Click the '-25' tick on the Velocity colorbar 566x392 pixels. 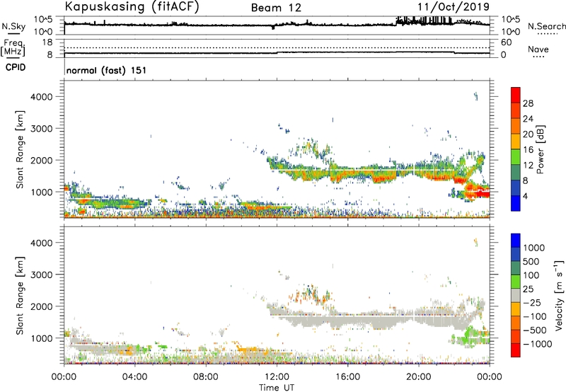coord(532,302)
